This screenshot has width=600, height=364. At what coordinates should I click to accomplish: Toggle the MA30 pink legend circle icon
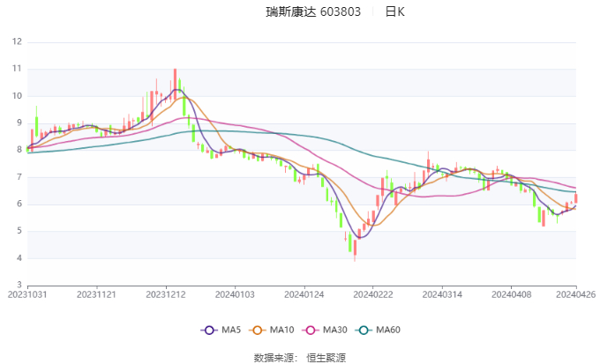311,330
